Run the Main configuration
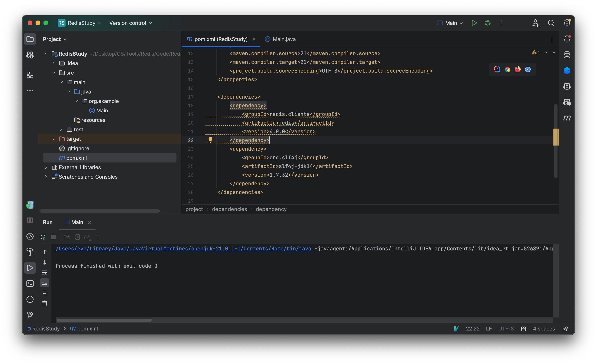Screen dimensions: 597x364 pos(474,23)
